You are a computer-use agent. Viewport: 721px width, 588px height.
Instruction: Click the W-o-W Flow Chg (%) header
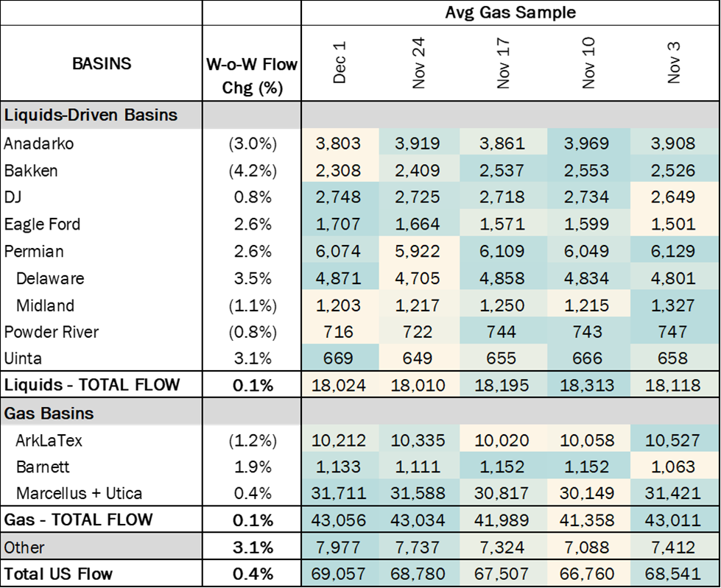point(252,76)
